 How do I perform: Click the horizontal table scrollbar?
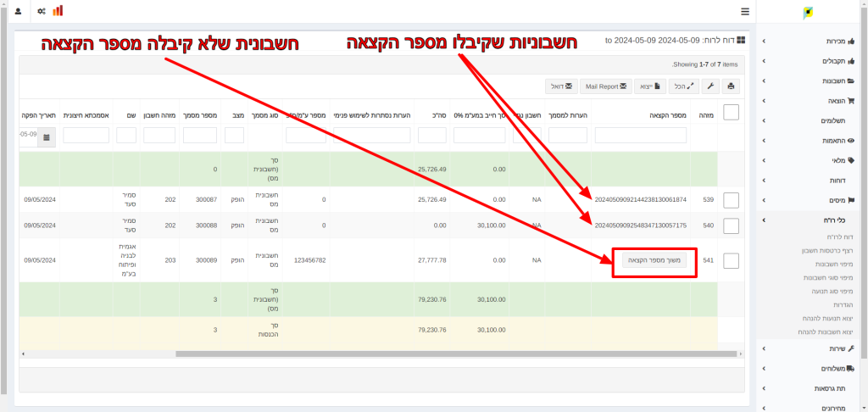456,354
